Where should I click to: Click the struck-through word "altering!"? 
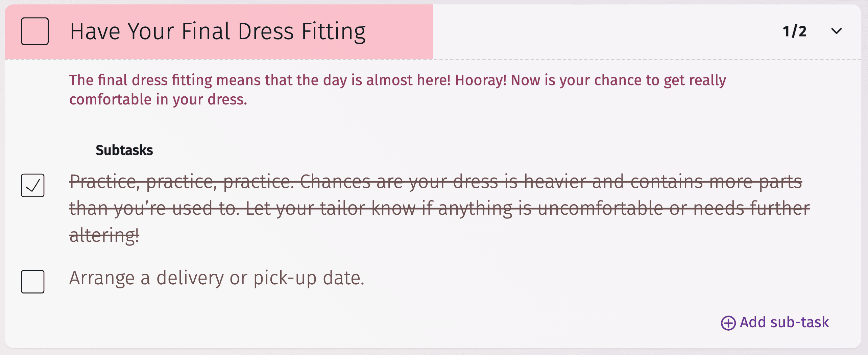point(104,235)
